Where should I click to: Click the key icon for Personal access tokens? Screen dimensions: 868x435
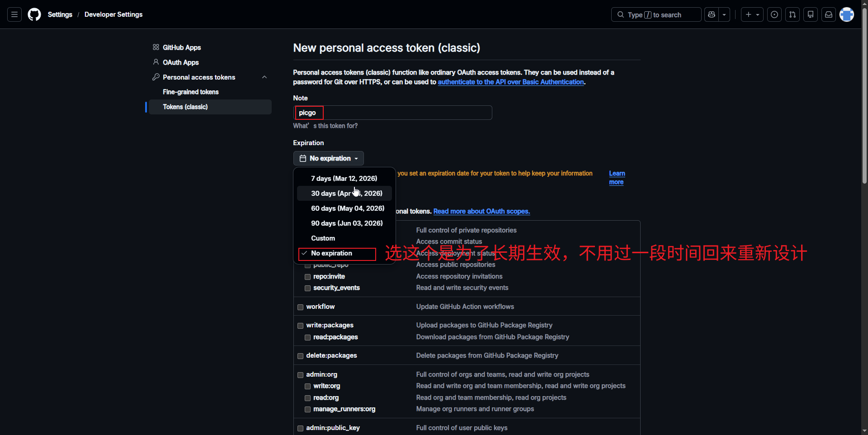156,77
